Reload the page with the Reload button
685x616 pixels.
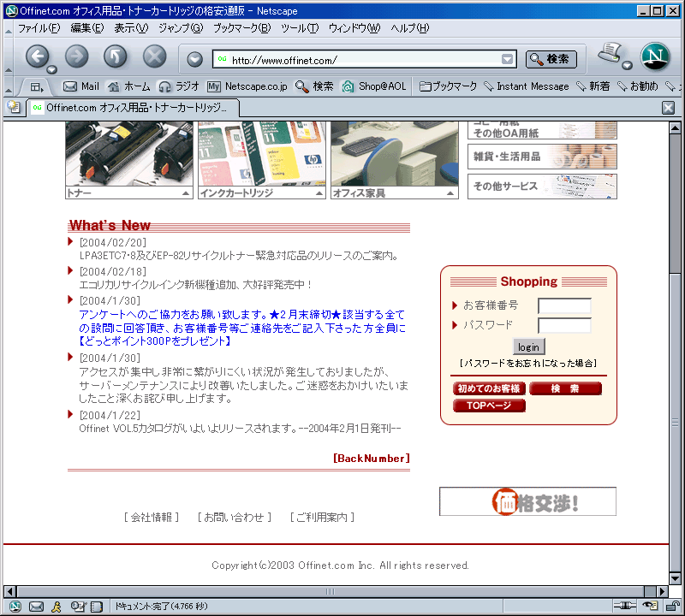click(x=116, y=56)
